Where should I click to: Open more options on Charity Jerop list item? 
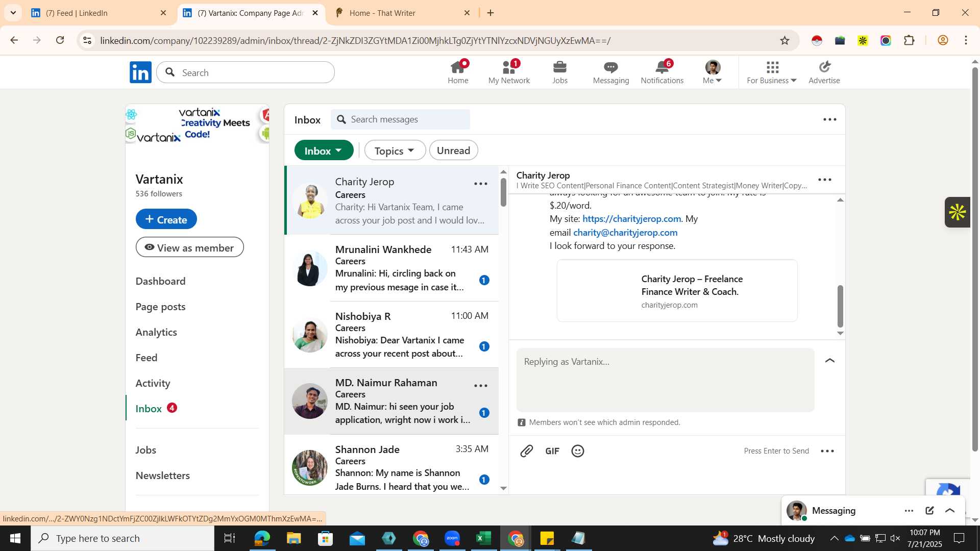(481, 184)
